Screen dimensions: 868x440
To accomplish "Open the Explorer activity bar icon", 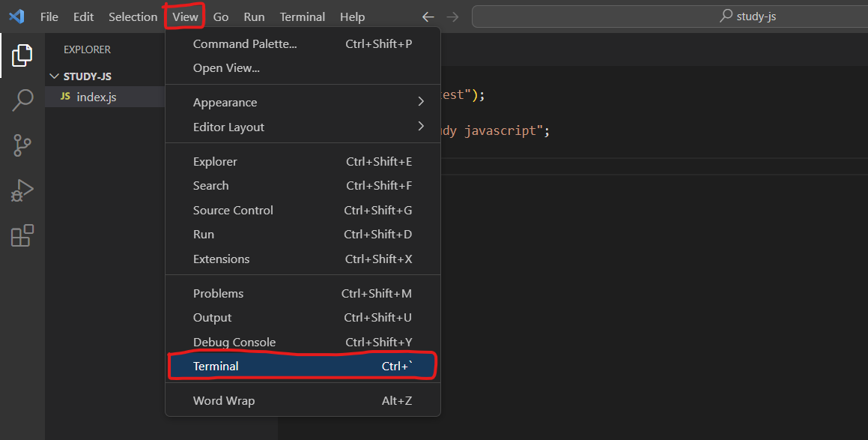I will coord(22,55).
